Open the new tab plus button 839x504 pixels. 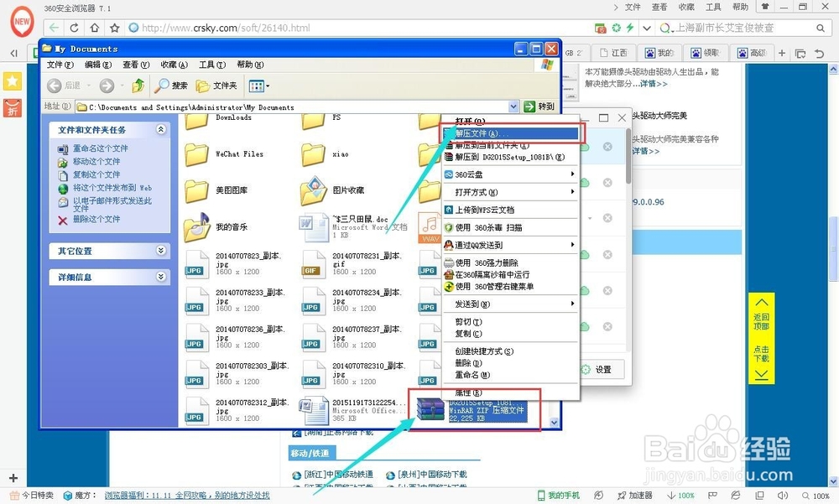[x=782, y=53]
